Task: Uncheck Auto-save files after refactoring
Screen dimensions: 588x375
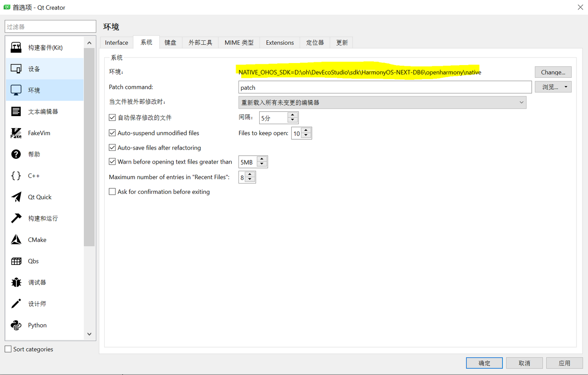Action: point(112,147)
